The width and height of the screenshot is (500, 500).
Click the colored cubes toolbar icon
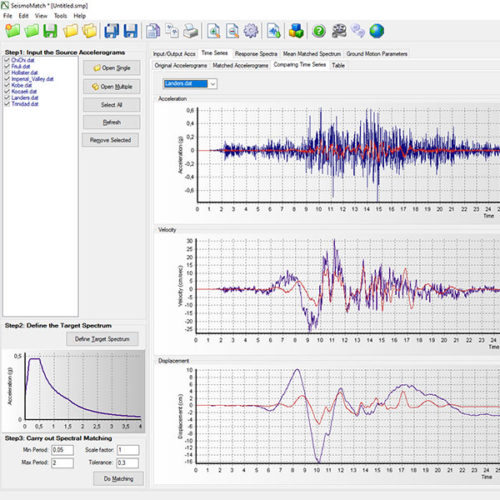pyautogui.click(x=296, y=31)
